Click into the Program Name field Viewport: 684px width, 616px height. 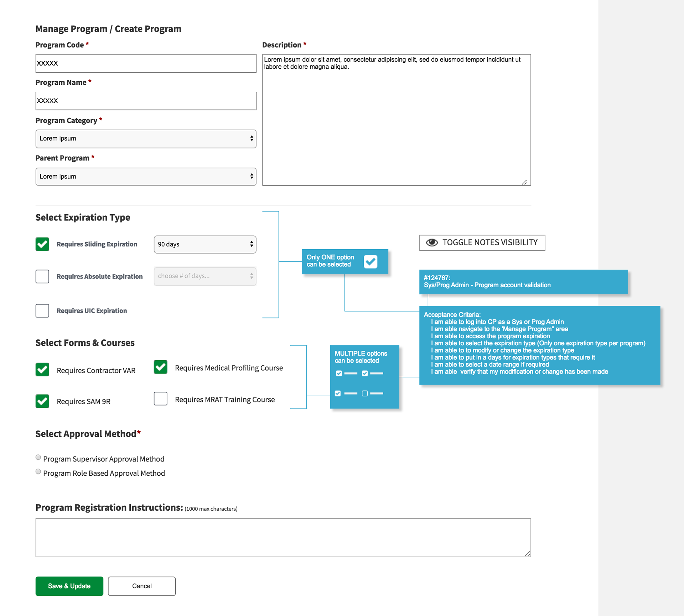point(146,101)
